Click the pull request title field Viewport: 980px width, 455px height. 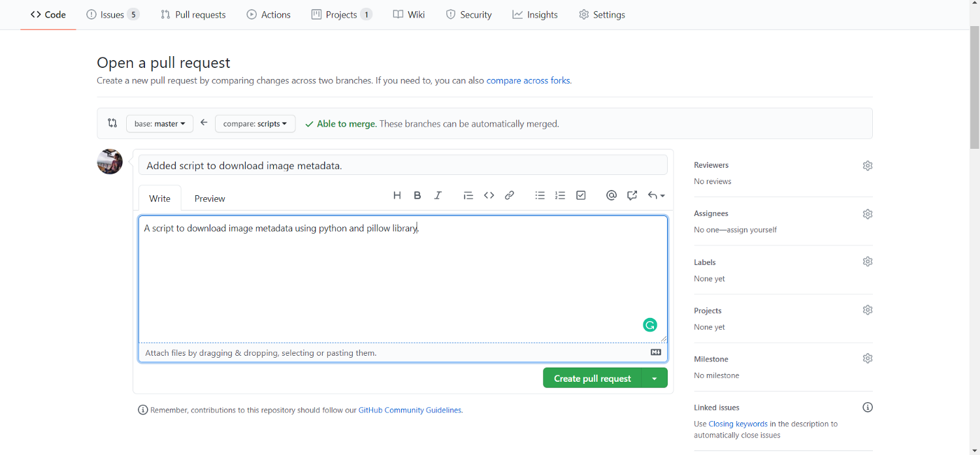tap(402, 166)
